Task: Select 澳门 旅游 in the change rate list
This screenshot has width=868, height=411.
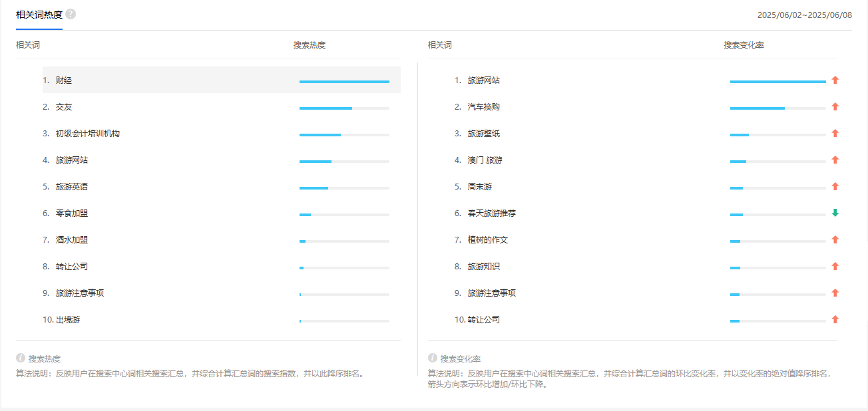Action: click(485, 160)
